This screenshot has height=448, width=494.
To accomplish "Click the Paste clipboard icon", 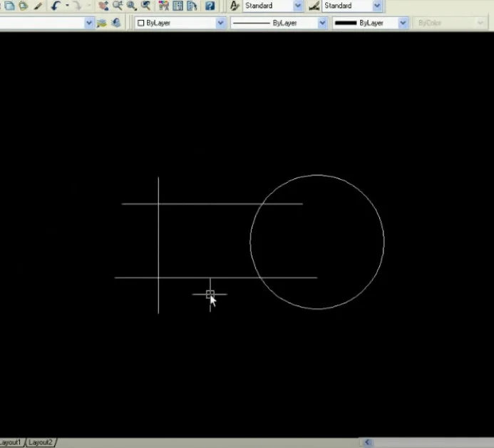I will 24,6.
